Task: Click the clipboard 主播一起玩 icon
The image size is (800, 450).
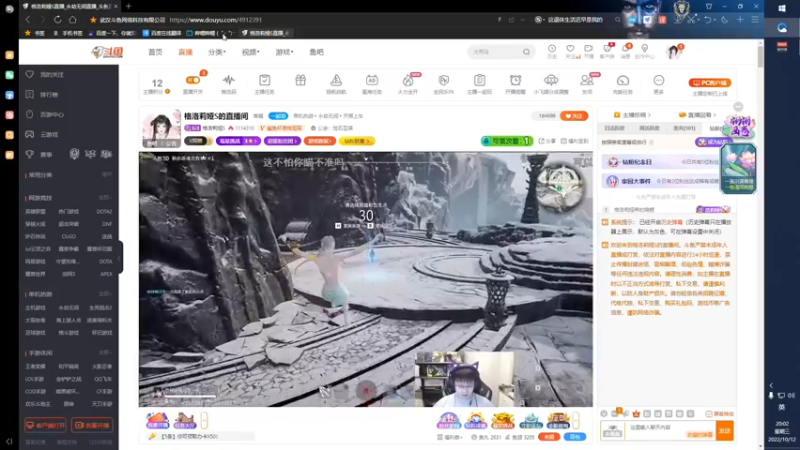Action: coord(480,80)
